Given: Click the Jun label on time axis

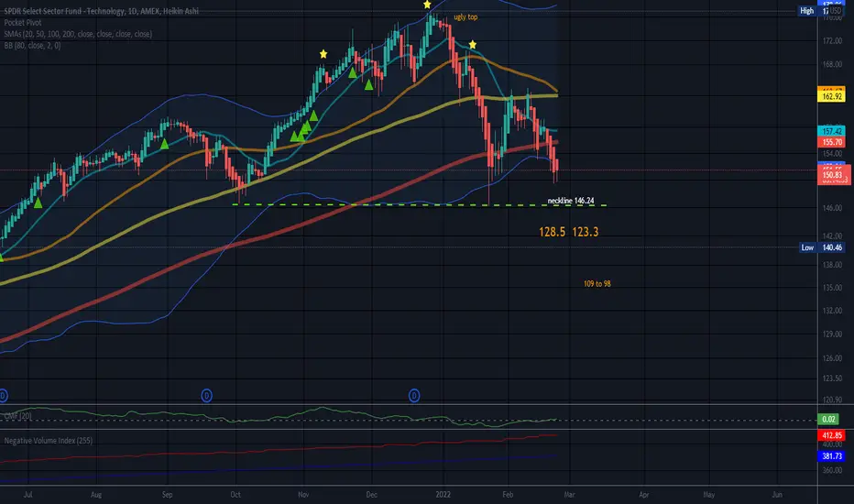Looking at the screenshot, I should pyautogui.click(x=777, y=495).
